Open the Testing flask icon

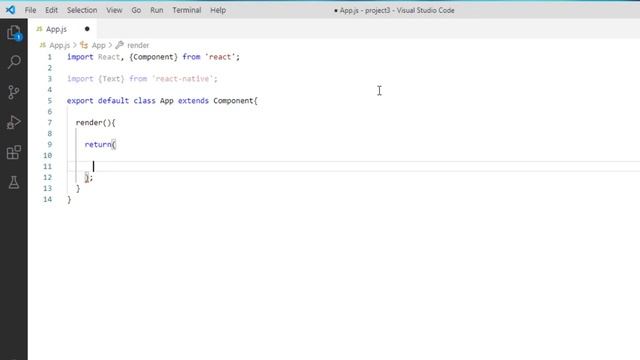(x=14, y=182)
